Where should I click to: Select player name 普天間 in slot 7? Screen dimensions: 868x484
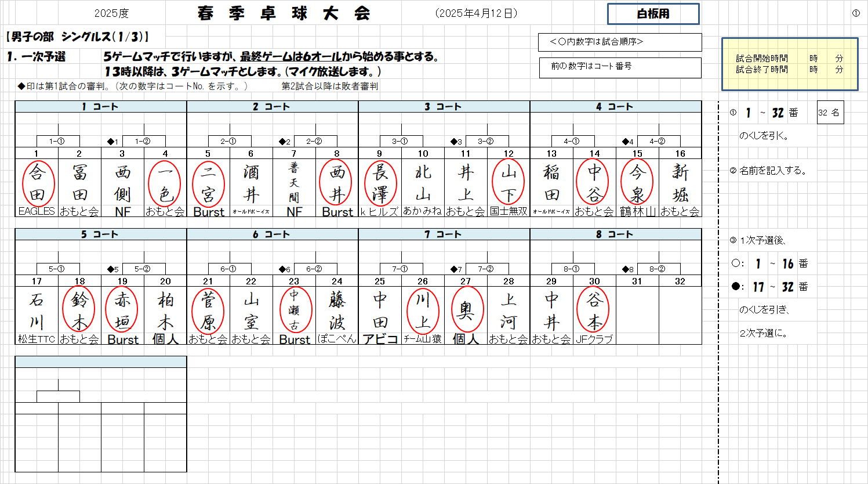tap(295, 183)
